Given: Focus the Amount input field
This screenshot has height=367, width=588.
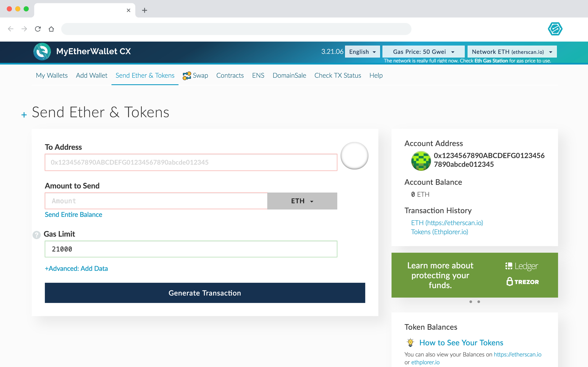Looking at the screenshot, I should [x=156, y=201].
